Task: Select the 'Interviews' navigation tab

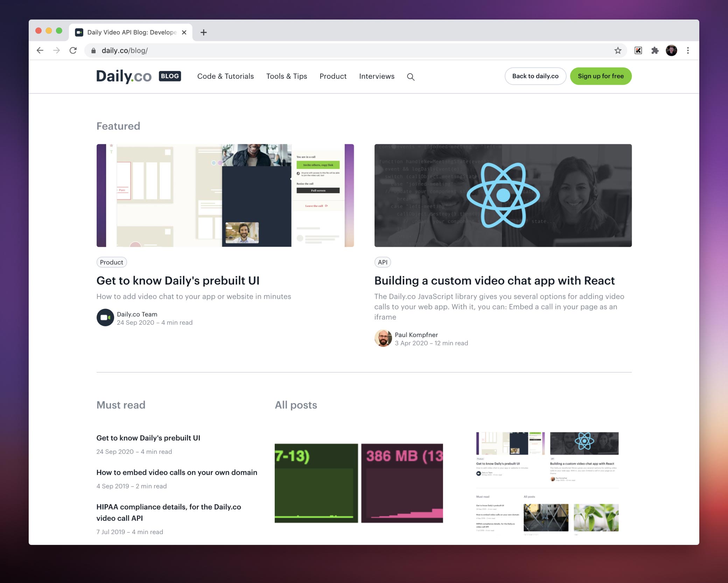Action: click(377, 76)
